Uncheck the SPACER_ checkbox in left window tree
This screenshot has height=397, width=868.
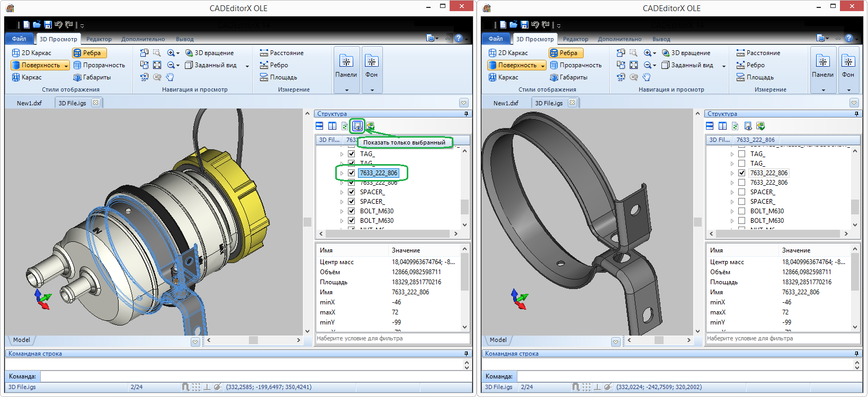coord(351,192)
